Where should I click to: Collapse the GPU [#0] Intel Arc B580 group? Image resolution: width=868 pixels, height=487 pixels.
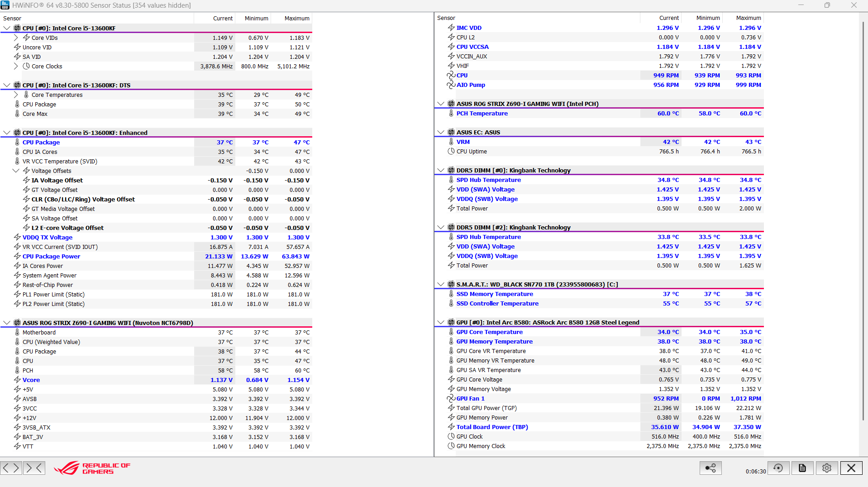point(440,322)
